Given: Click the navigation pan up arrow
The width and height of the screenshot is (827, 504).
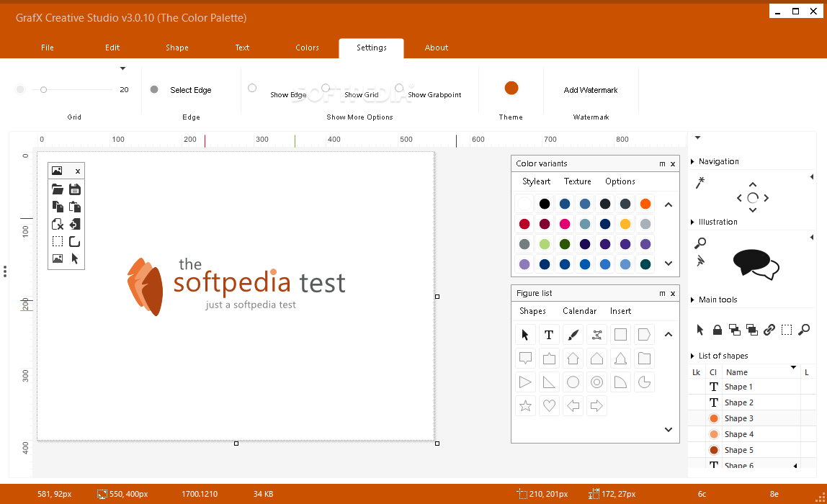Looking at the screenshot, I should [753, 184].
